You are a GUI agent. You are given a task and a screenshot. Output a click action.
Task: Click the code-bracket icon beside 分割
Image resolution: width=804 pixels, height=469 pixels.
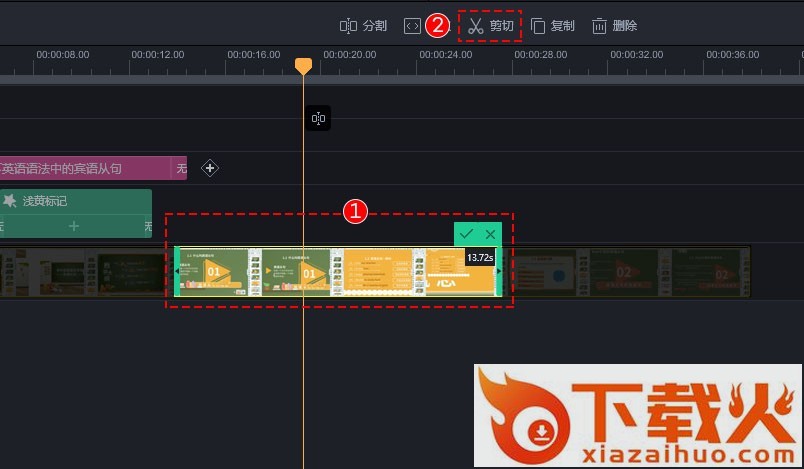point(412,26)
